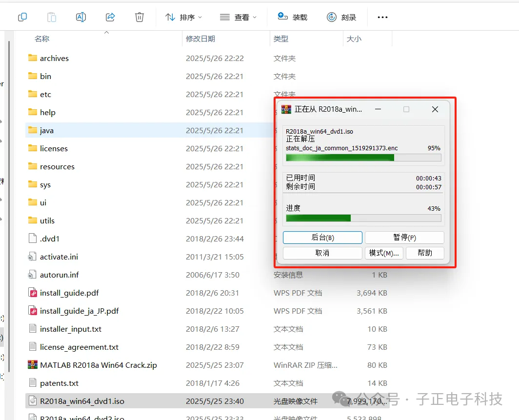Click the patents.txt date 2018/1/17 4:26
Screen dimensions: 519x420
[212, 383]
